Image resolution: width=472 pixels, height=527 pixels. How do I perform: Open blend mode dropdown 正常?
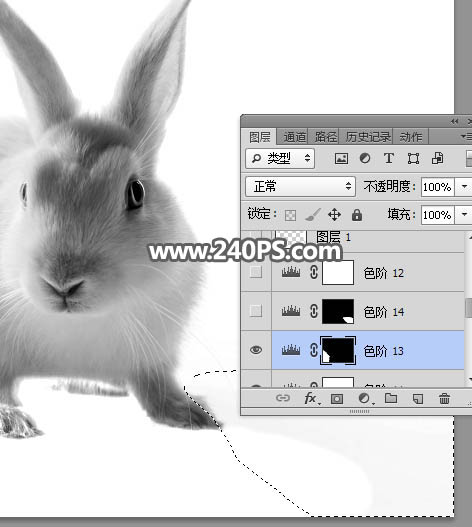click(300, 186)
